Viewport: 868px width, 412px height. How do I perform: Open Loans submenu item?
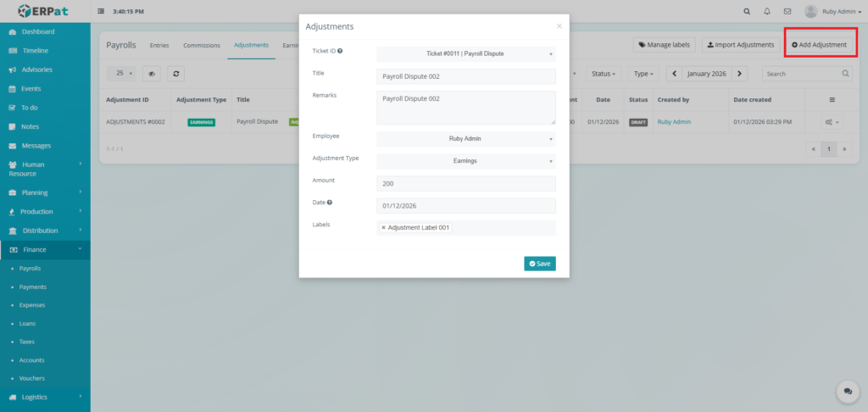click(x=27, y=323)
